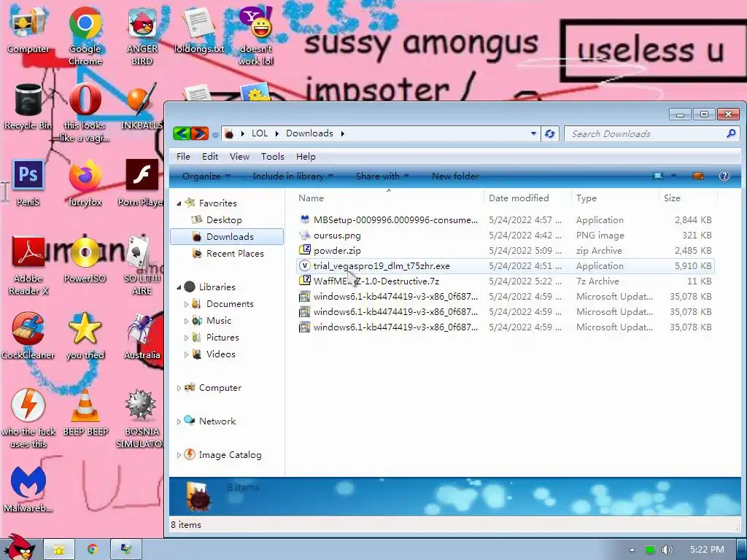The height and width of the screenshot is (560, 747).
Task: Open the Angry Bird Start button
Action: click(19, 548)
